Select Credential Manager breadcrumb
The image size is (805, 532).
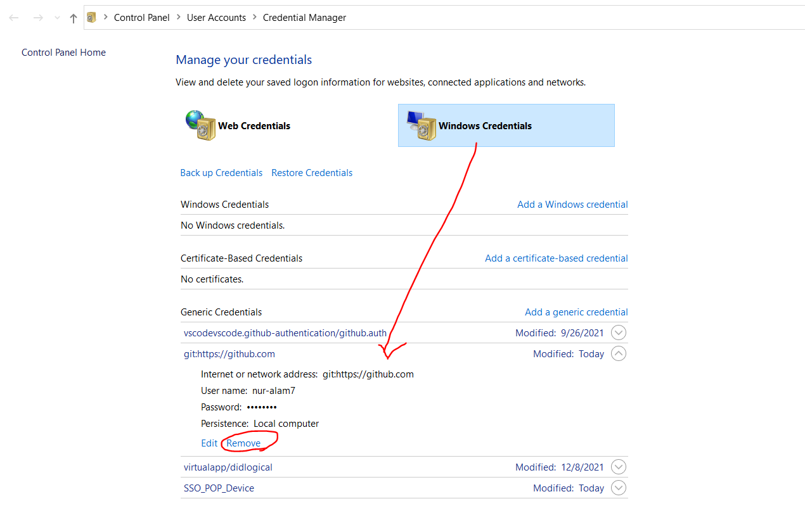(304, 18)
